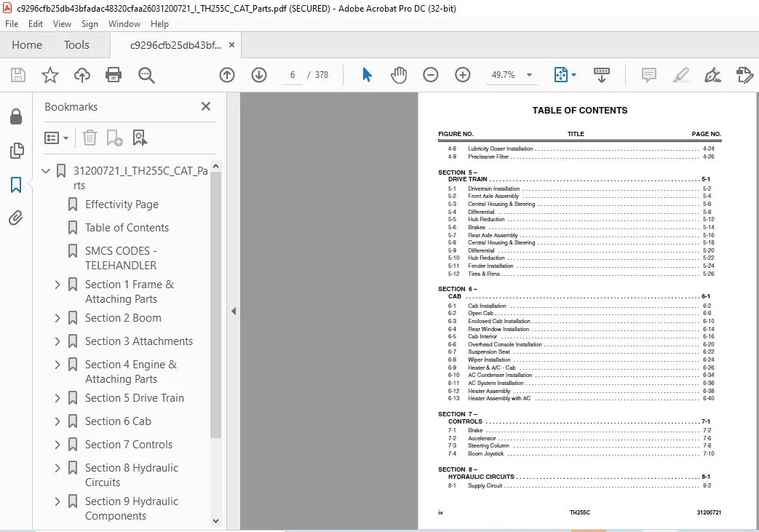Collapse the 31200721_I_TH255C_CAT_Parts root bookmark
This screenshot has height=532, width=759.
pyautogui.click(x=46, y=171)
